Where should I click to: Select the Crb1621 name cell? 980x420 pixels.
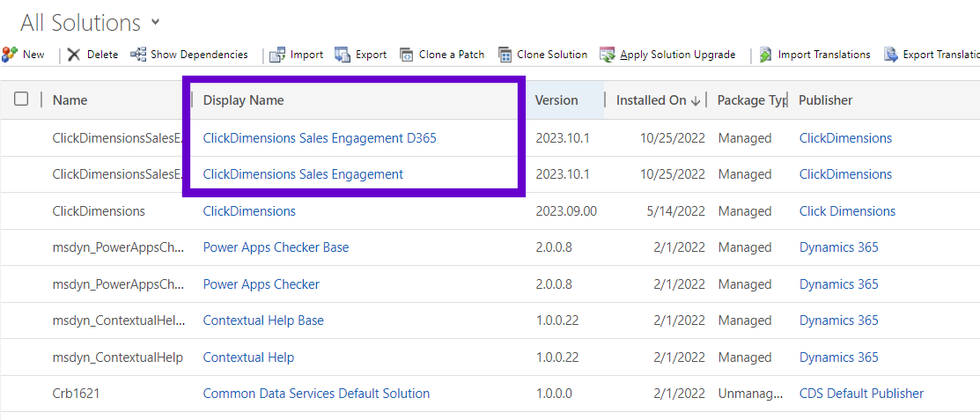(x=77, y=394)
